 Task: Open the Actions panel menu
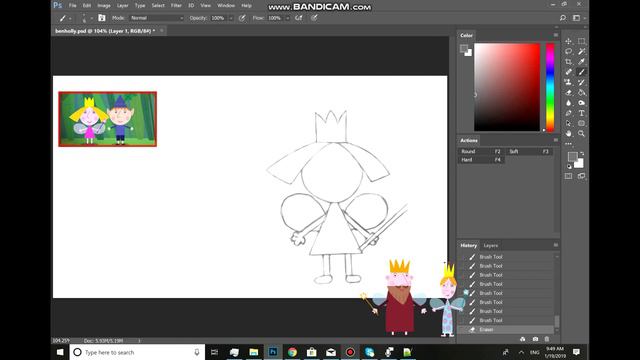556,140
